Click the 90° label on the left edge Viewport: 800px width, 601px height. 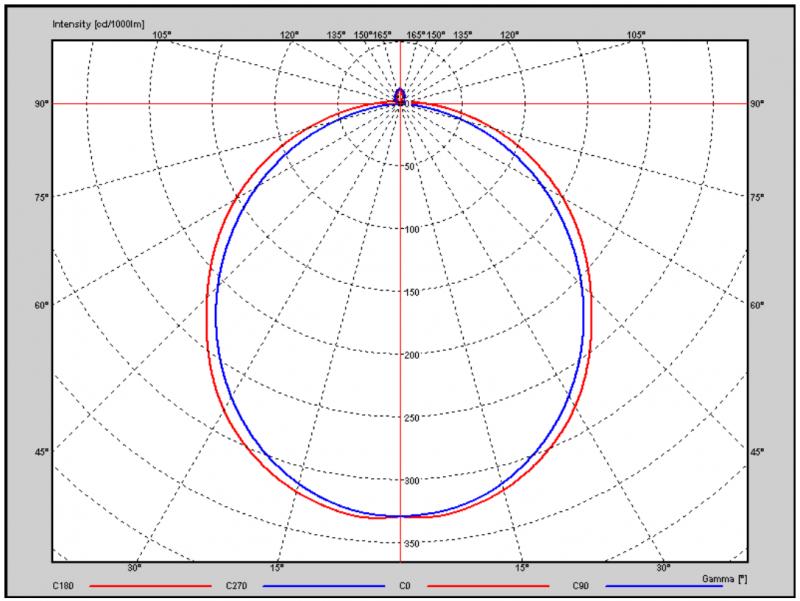click(x=42, y=104)
